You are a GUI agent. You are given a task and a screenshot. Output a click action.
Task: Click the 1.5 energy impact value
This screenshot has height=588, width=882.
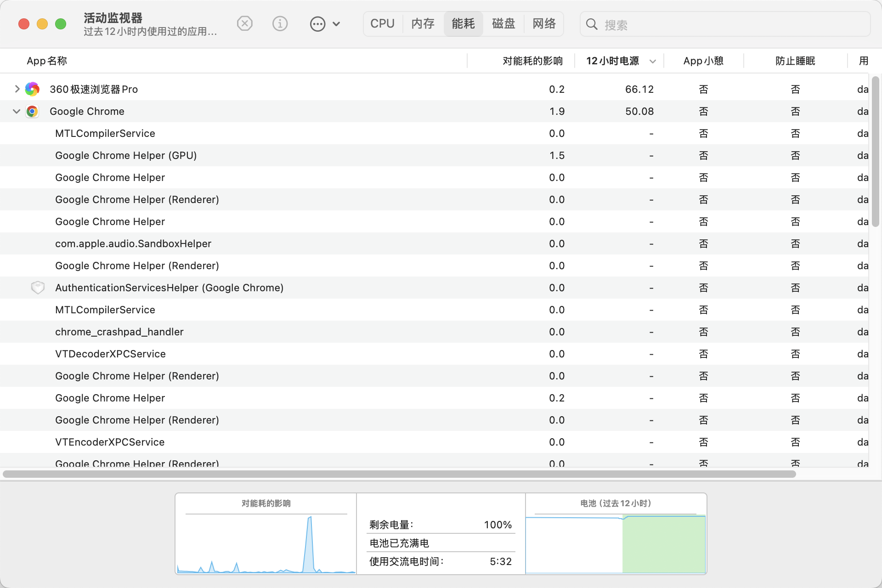(557, 155)
